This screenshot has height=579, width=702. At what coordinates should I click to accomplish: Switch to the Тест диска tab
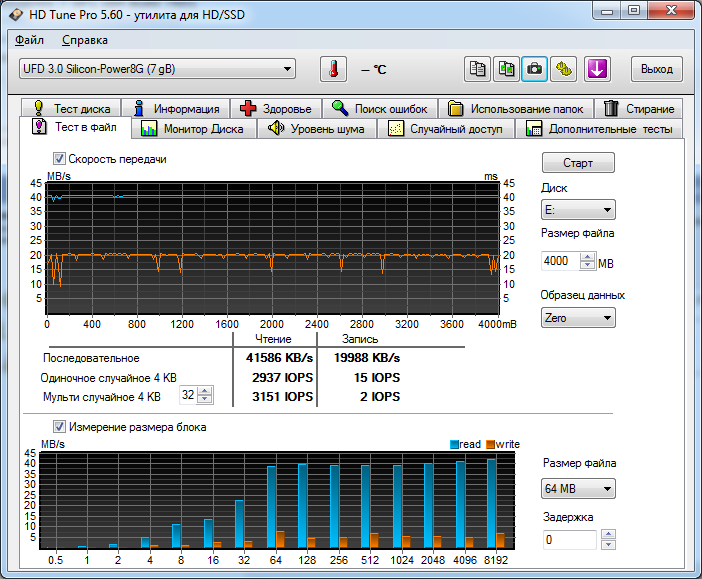click(72, 108)
